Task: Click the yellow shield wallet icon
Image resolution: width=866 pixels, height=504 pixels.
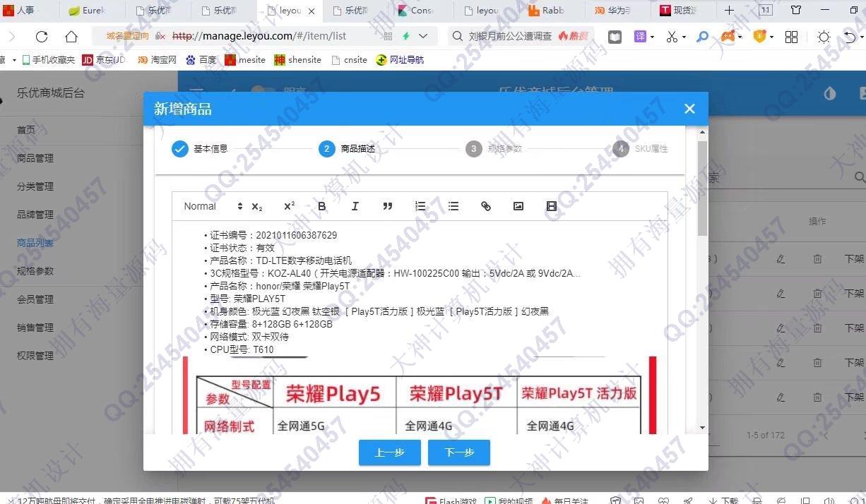Action: point(759,36)
